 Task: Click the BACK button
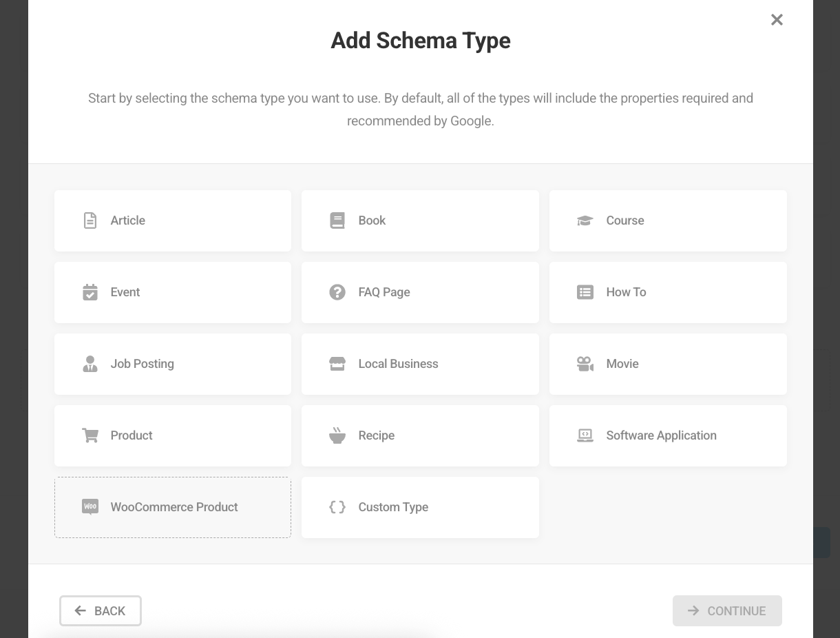pos(100,610)
